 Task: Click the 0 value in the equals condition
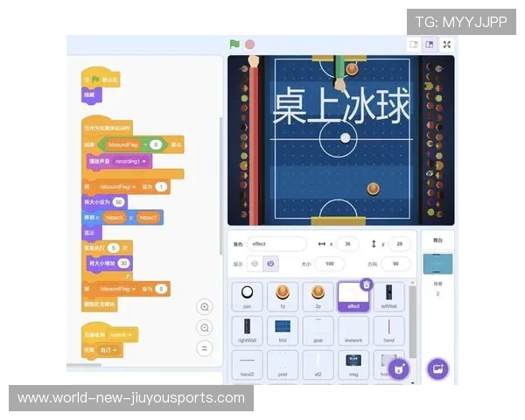(156, 144)
